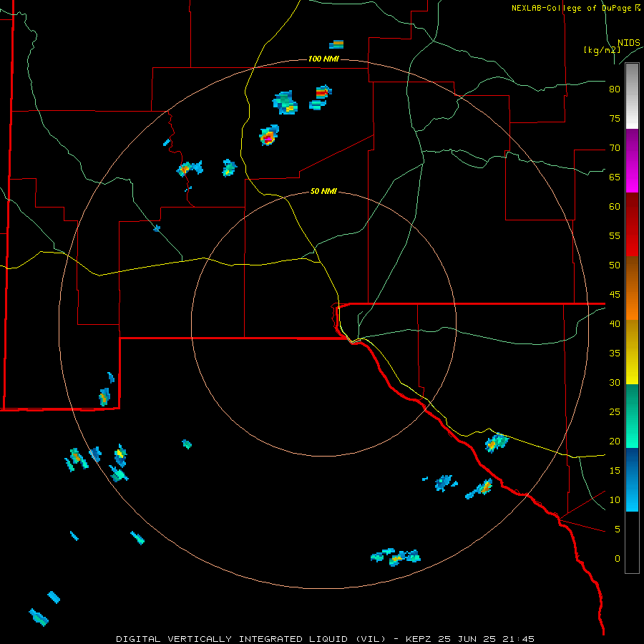Select the 20 value on the color scale

click(x=615, y=441)
